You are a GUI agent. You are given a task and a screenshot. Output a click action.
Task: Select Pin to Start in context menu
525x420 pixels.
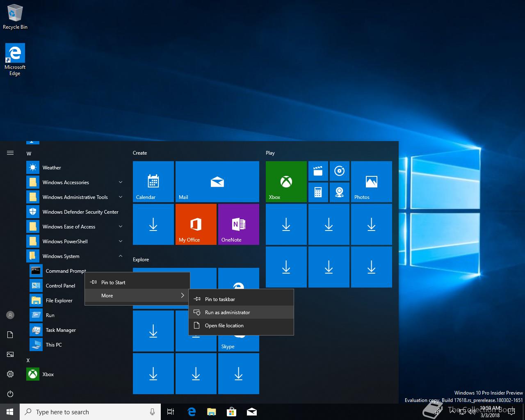click(137, 283)
